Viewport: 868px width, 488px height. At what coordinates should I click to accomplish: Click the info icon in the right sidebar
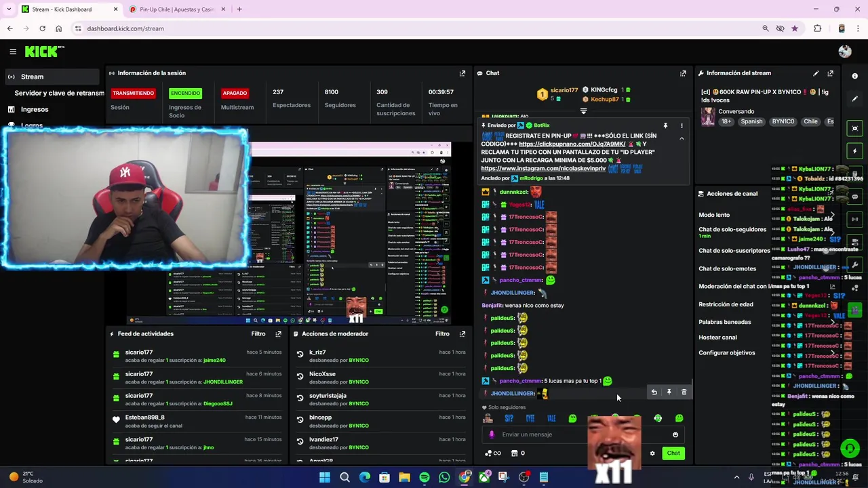pyautogui.click(x=854, y=76)
